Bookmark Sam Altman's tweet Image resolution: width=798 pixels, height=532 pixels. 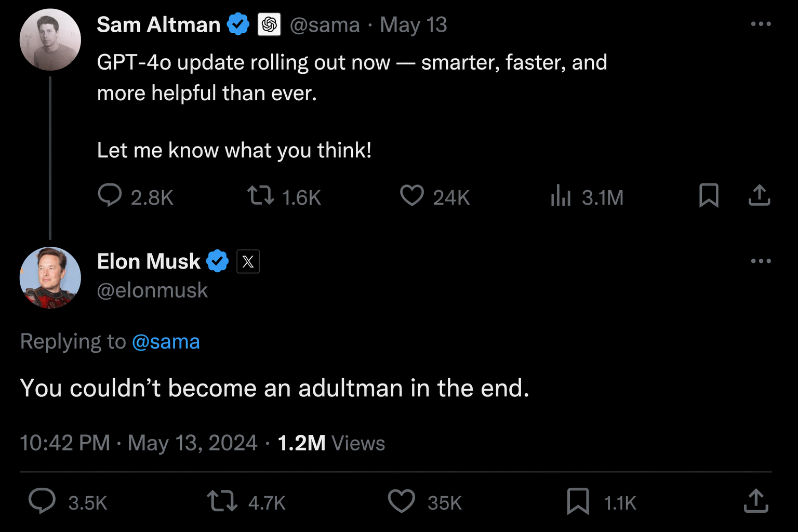[709, 196]
